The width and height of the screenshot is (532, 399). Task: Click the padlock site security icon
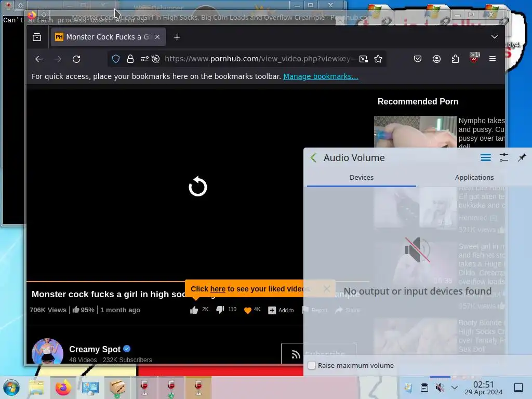point(130,59)
